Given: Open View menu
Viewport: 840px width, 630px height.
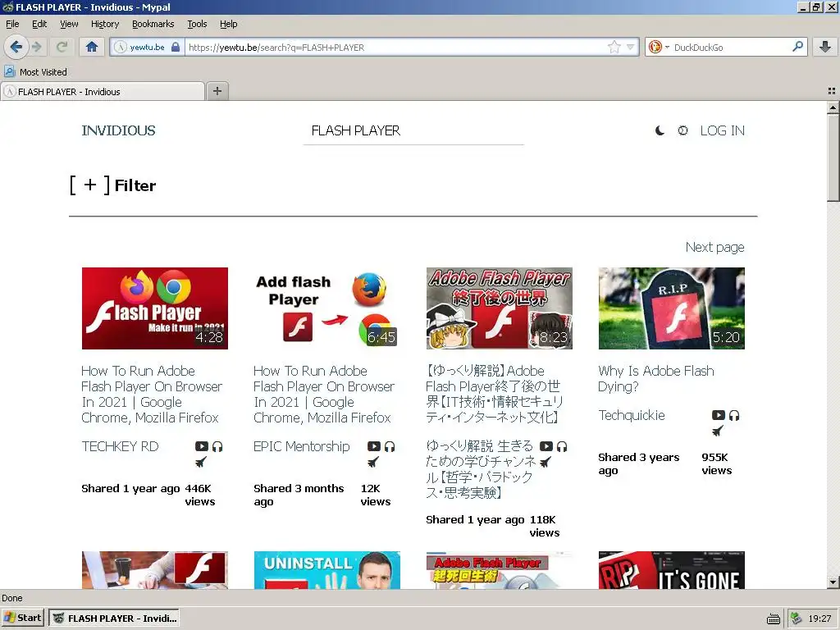Looking at the screenshot, I should pyautogui.click(x=69, y=24).
